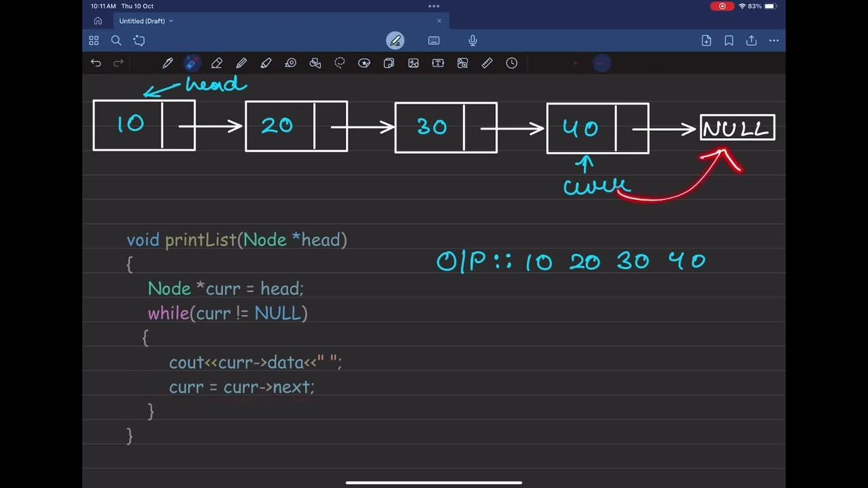This screenshot has width=868, height=488.
Task: Insert an image with the photo tool
Action: click(x=414, y=63)
